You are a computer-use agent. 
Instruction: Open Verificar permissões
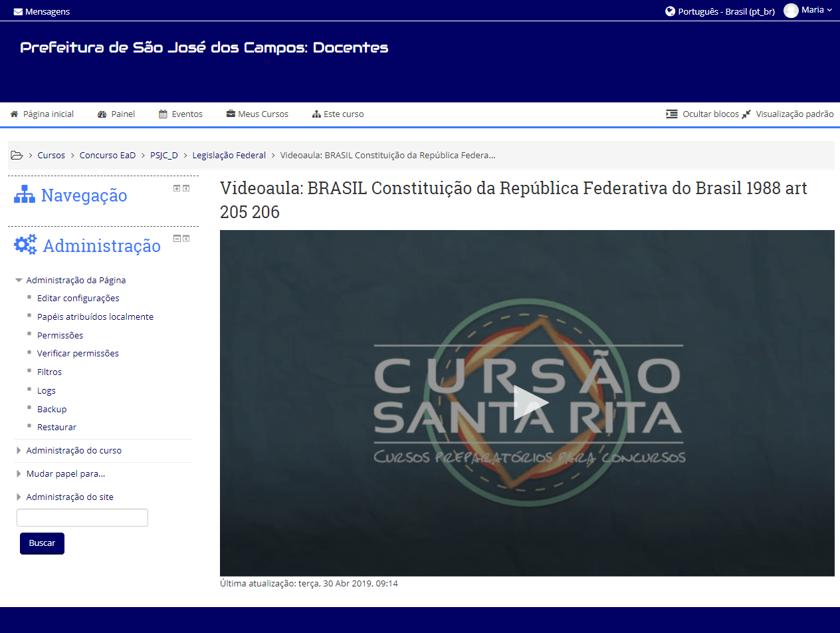tap(78, 353)
